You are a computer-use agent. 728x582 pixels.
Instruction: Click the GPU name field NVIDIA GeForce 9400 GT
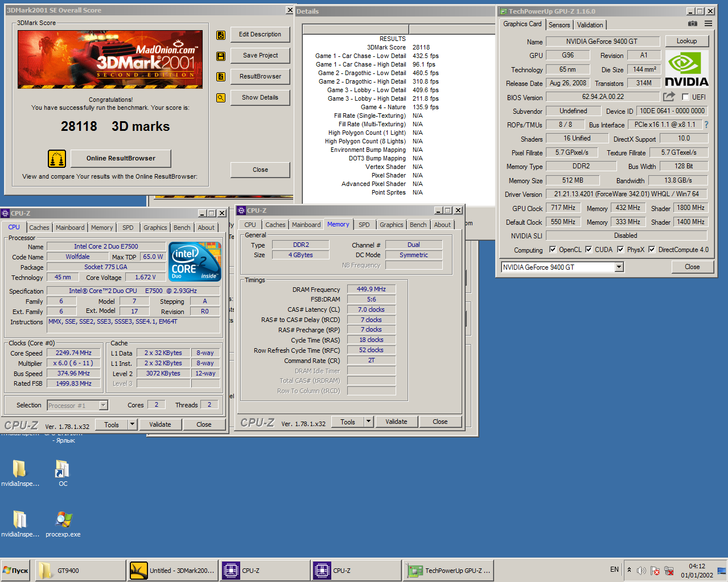(602, 41)
